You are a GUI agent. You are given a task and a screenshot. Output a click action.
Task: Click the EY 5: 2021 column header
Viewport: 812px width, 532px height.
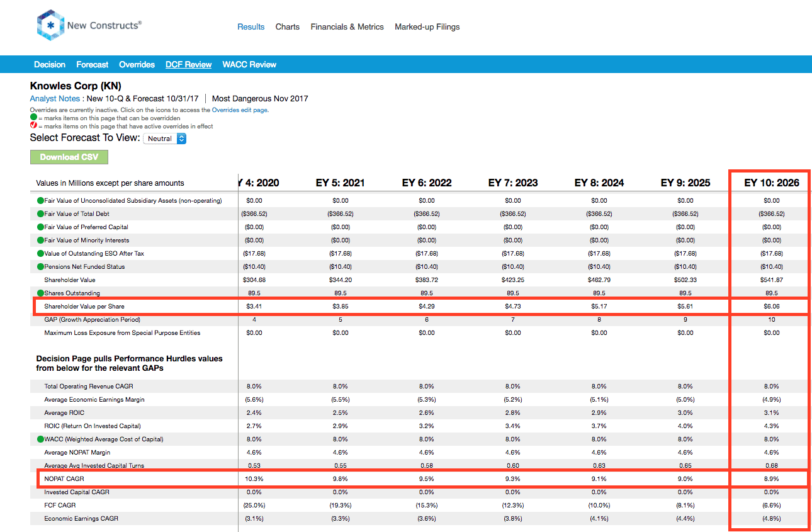pyautogui.click(x=341, y=183)
